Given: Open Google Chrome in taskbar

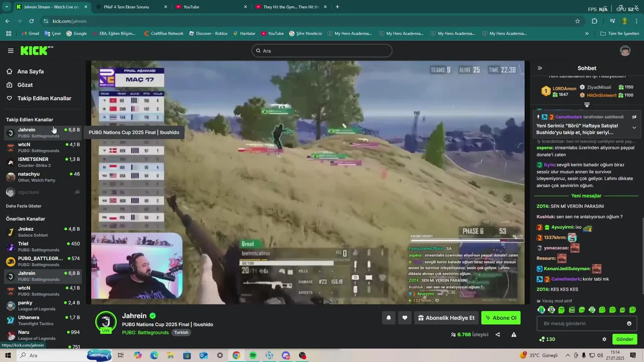Looking at the screenshot, I should tap(236, 355).
